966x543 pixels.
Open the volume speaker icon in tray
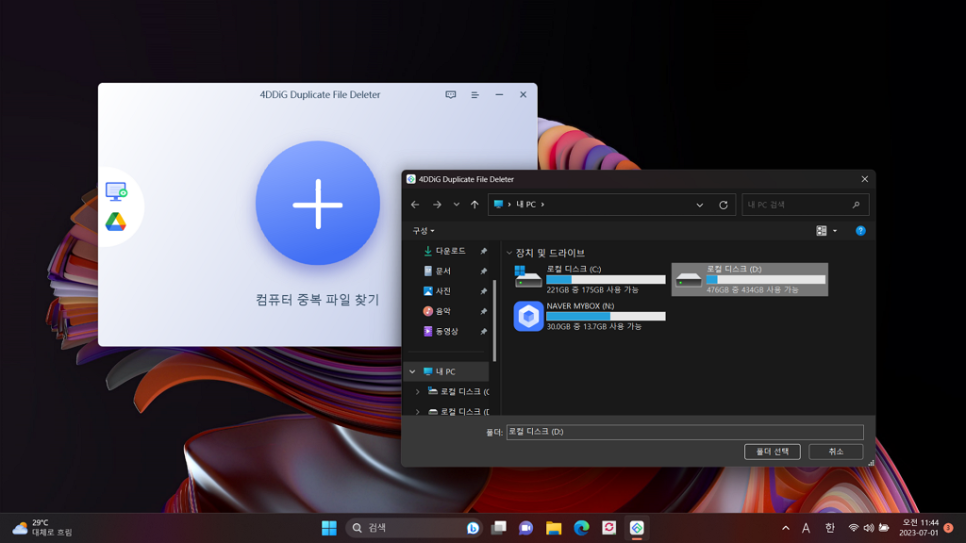(x=869, y=528)
